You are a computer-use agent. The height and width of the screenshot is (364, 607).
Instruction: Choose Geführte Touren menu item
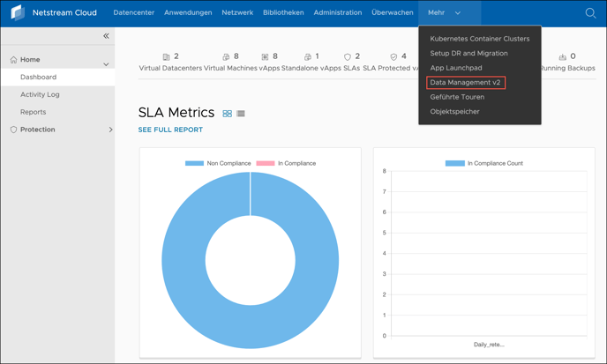click(x=457, y=97)
